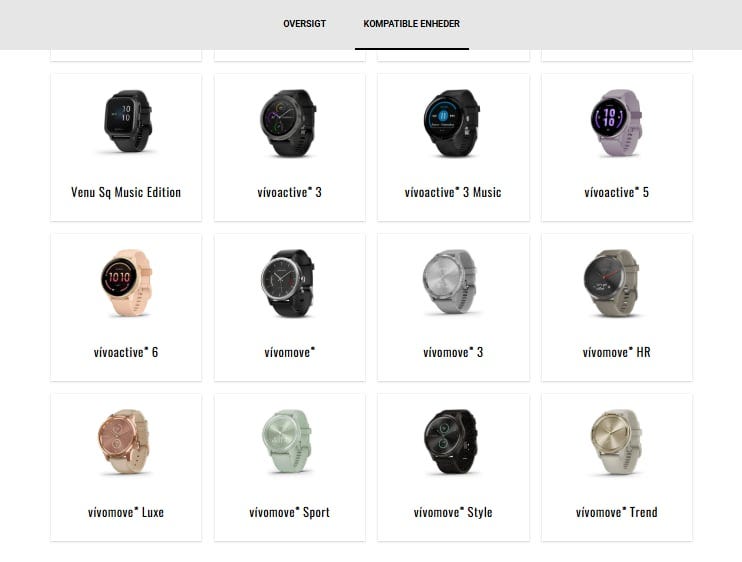
Task: Select the Kompatible Enheder tab
Action: click(412, 24)
